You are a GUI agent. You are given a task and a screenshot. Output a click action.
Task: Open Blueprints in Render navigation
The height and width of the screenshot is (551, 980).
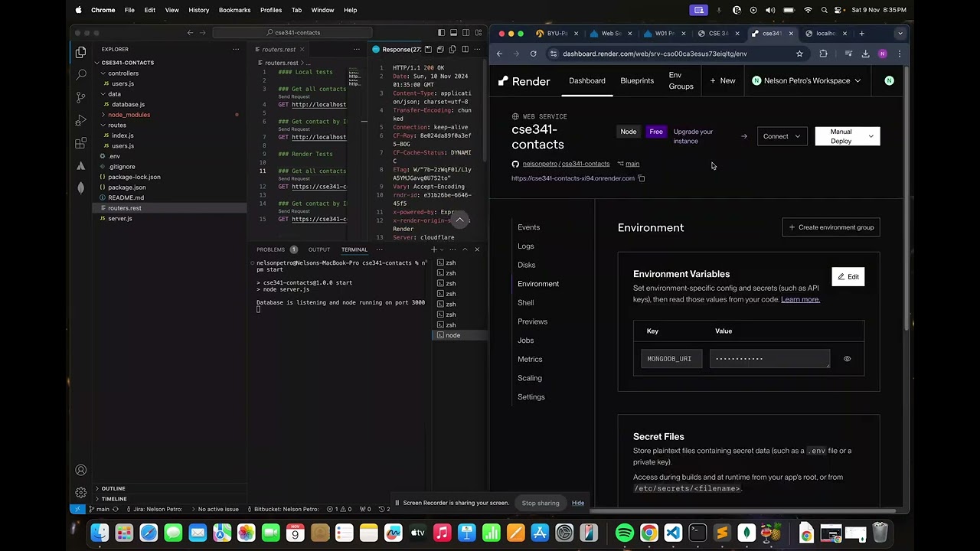[x=637, y=80]
